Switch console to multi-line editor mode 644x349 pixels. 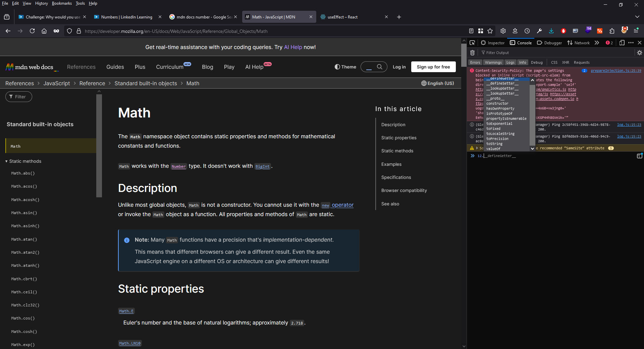tap(640, 156)
